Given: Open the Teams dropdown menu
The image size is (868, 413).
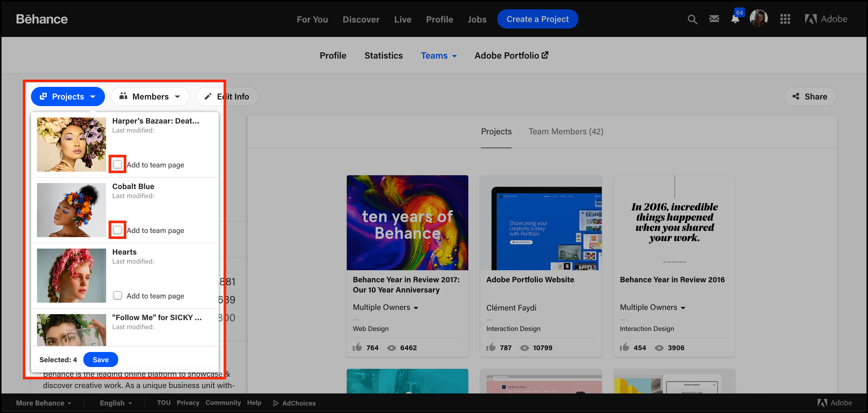Looking at the screenshot, I should (439, 56).
